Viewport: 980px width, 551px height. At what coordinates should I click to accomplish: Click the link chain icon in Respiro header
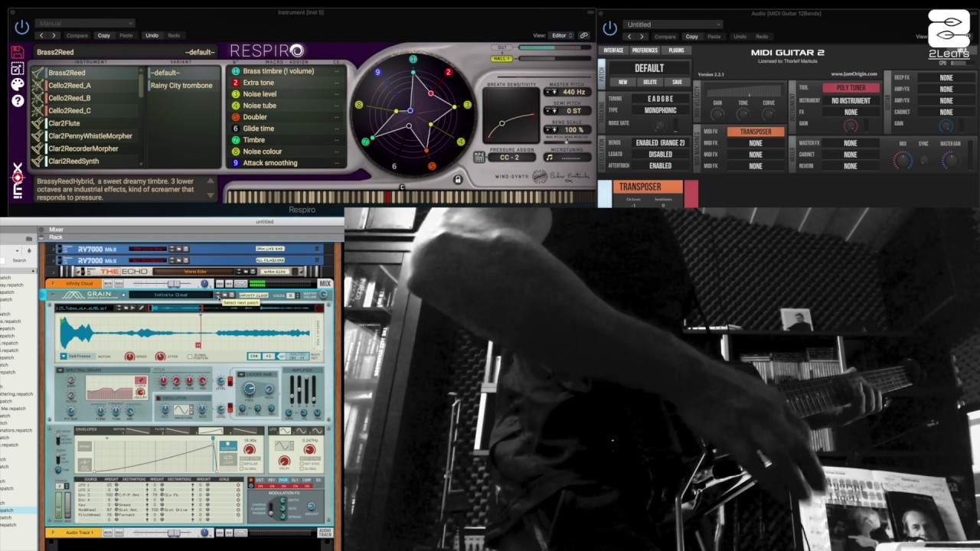click(584, 35)
